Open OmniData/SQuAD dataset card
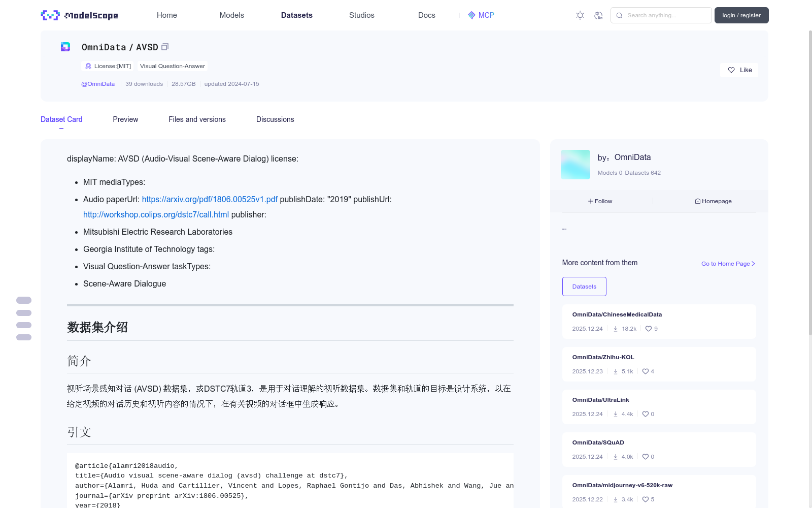812x508 pixels. click(659, 450)
